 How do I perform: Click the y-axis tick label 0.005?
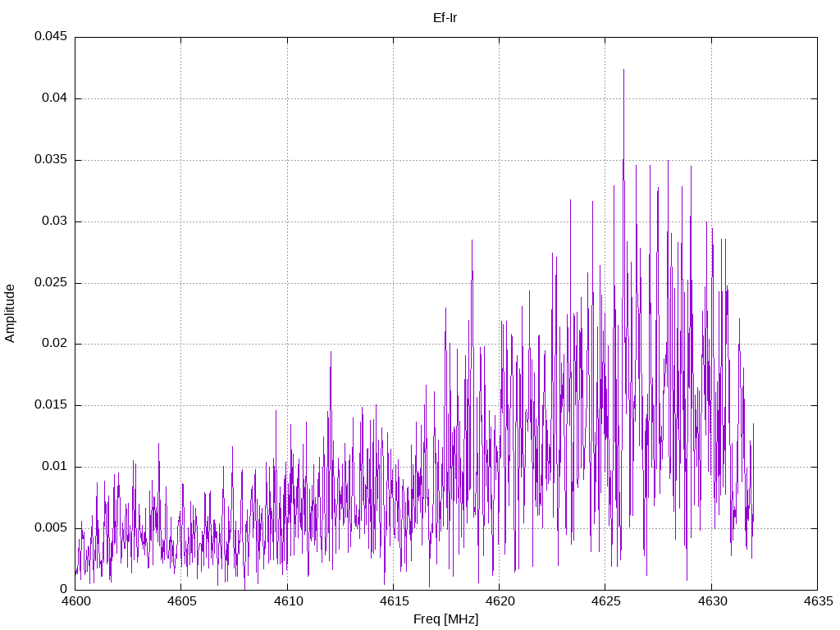click(x=51, y=527)
